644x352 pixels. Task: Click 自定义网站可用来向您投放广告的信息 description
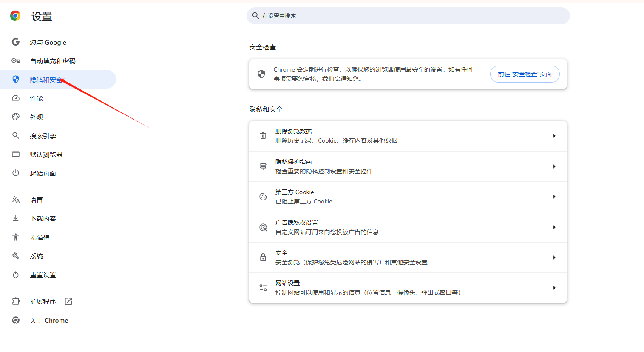pyautogui.click(x=327, y=232)
